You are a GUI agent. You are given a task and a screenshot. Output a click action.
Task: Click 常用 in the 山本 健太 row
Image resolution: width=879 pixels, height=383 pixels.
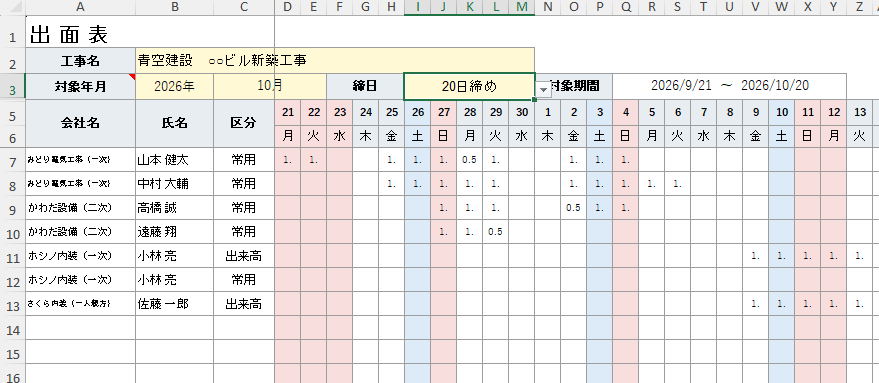tap(244, 160)
